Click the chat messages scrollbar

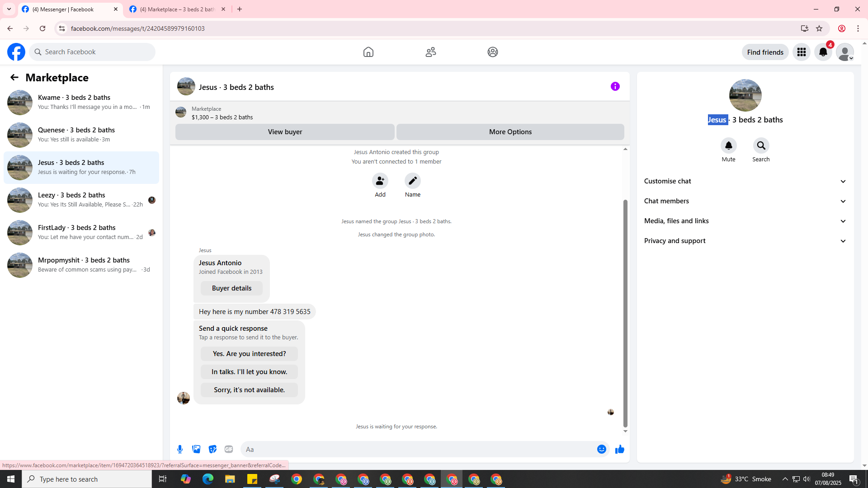coord(626,313)
